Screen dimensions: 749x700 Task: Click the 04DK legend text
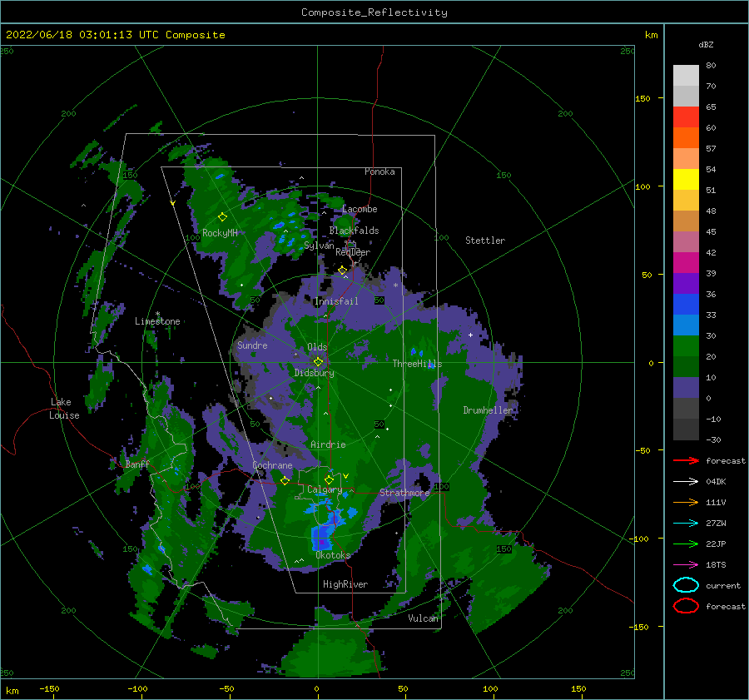click(716, 482)
